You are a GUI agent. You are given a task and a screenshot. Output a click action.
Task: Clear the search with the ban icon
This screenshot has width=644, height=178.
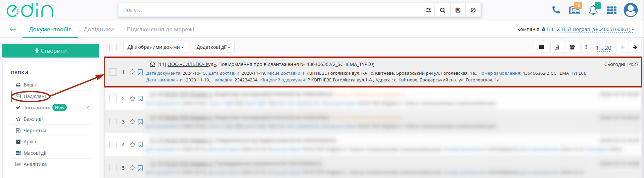pos(473,10)
